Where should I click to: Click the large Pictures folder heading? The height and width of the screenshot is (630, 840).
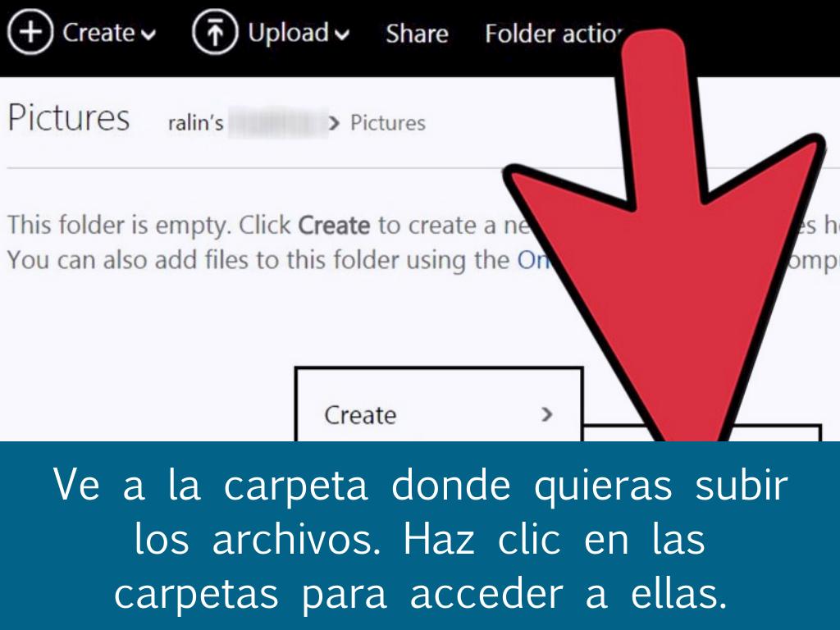point(69,119)
